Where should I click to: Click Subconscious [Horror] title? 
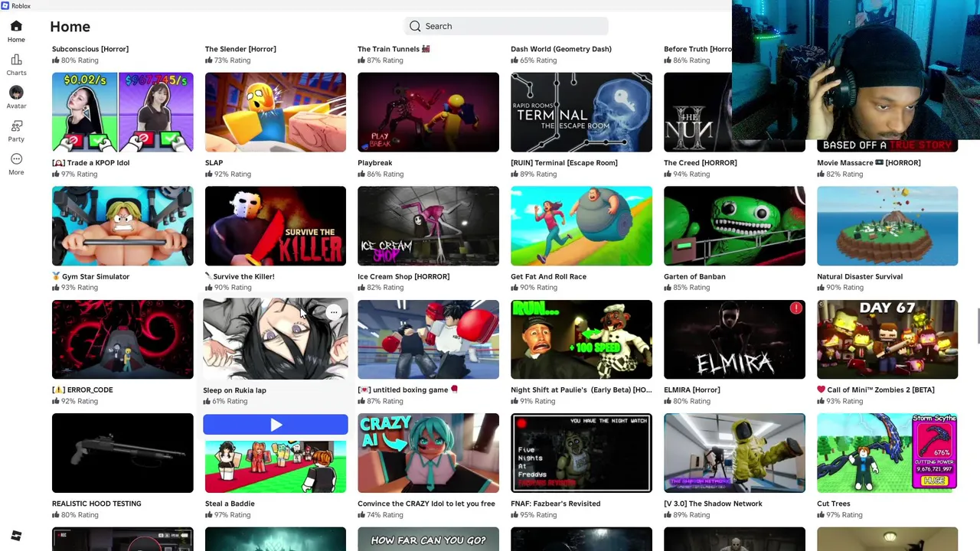point(90,49)
